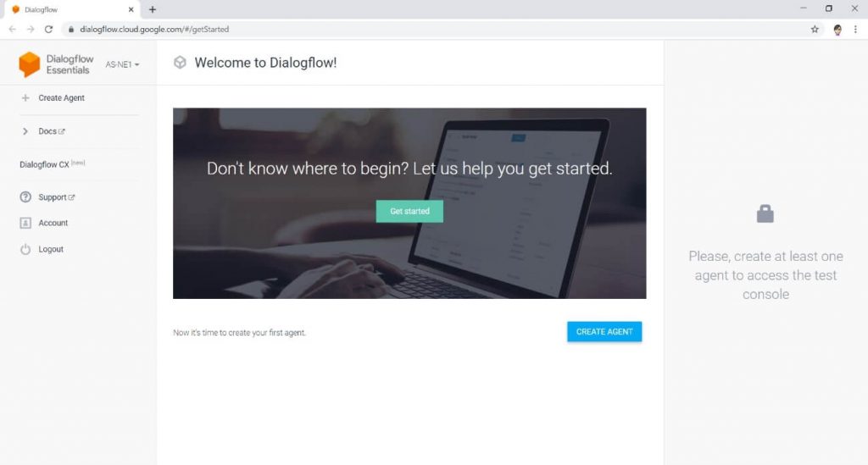Click the cube icon beside Welcome to Dialogflow
Screen dimensions: 868x465
180,63
